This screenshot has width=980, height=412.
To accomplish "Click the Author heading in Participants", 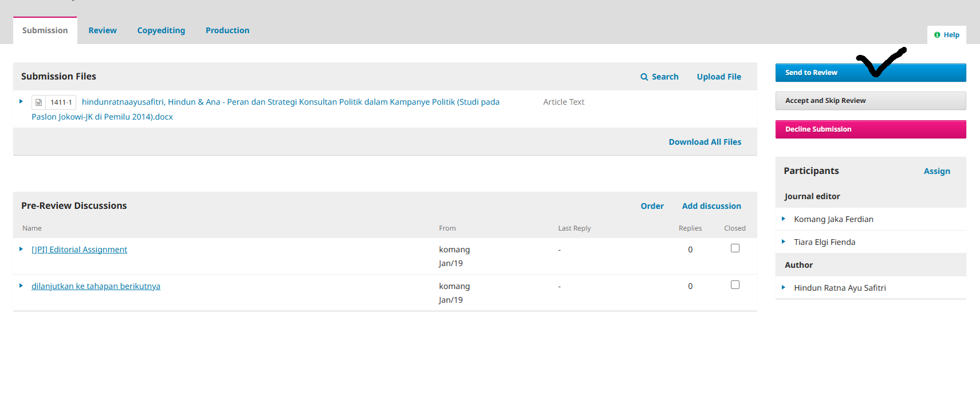I will [798, 265].
